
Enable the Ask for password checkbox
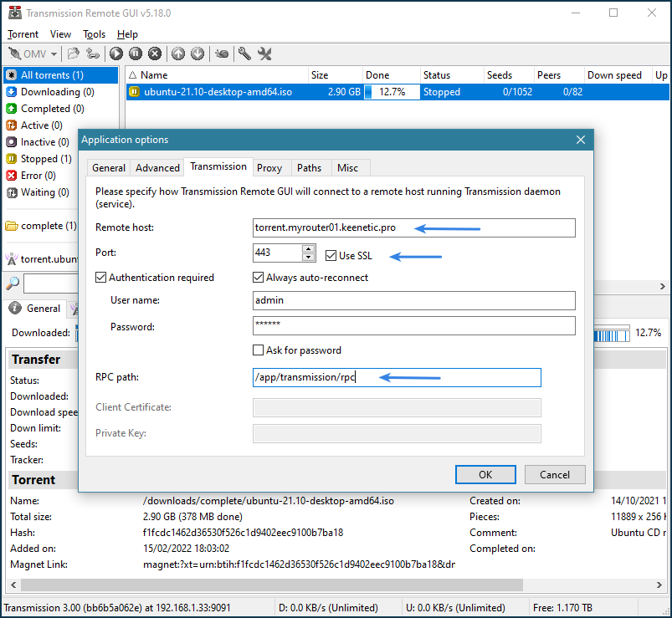258,350
